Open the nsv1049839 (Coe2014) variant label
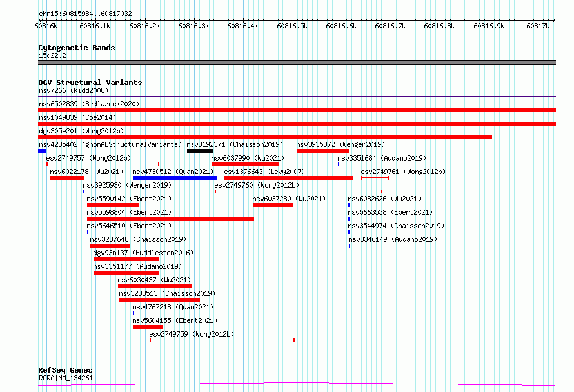The height and width of the screenshot is (392, 574). [x=77, y=117]
